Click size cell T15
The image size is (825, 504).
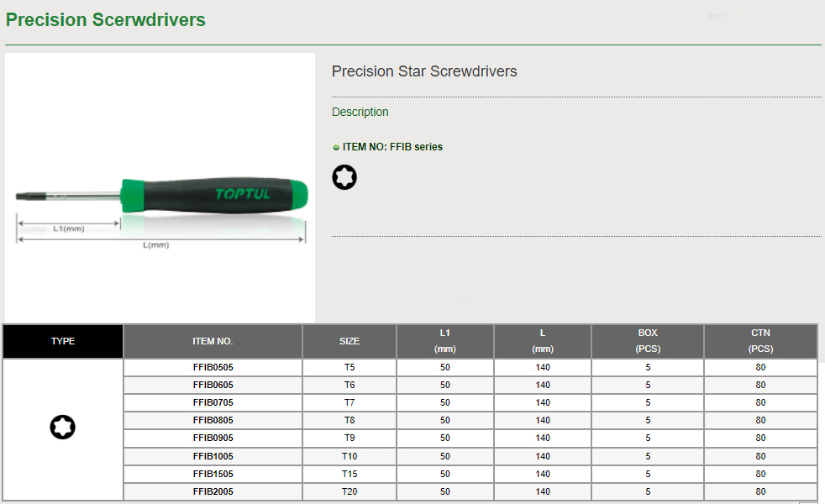tap(349, 474)
